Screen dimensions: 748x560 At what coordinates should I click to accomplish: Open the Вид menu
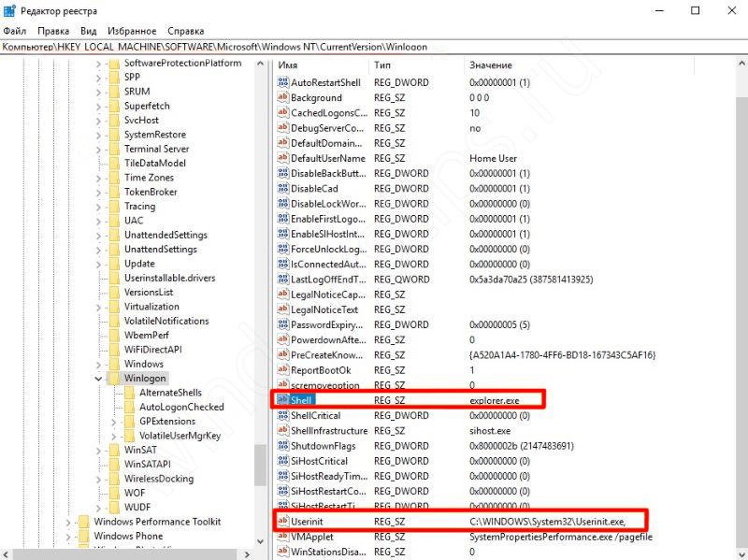pos(88,31)
